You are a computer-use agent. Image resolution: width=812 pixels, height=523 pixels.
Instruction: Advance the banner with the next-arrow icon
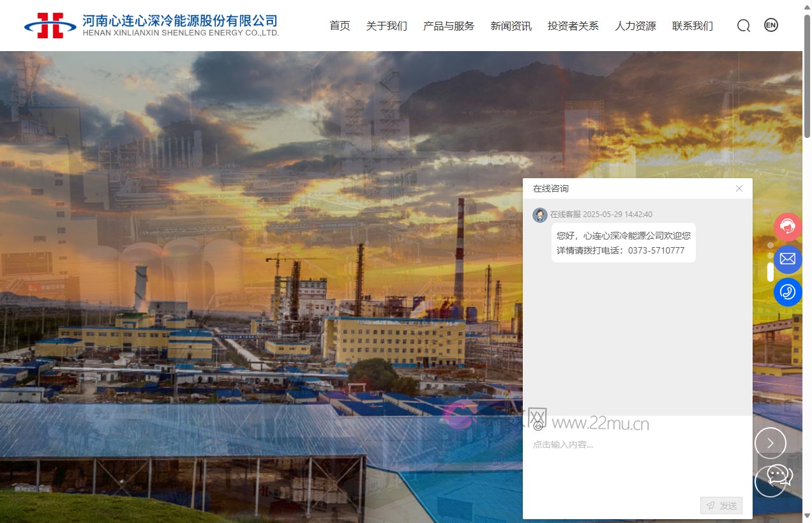coord(771,443)
